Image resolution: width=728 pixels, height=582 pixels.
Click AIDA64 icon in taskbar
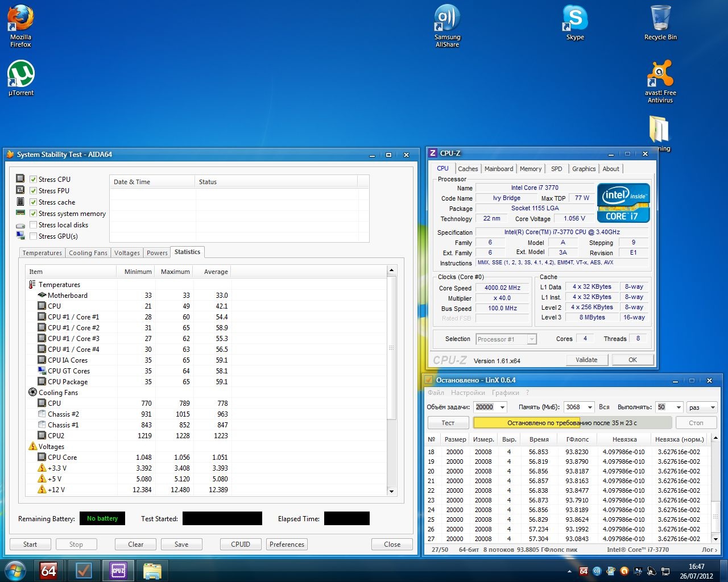tap(49, 570)
